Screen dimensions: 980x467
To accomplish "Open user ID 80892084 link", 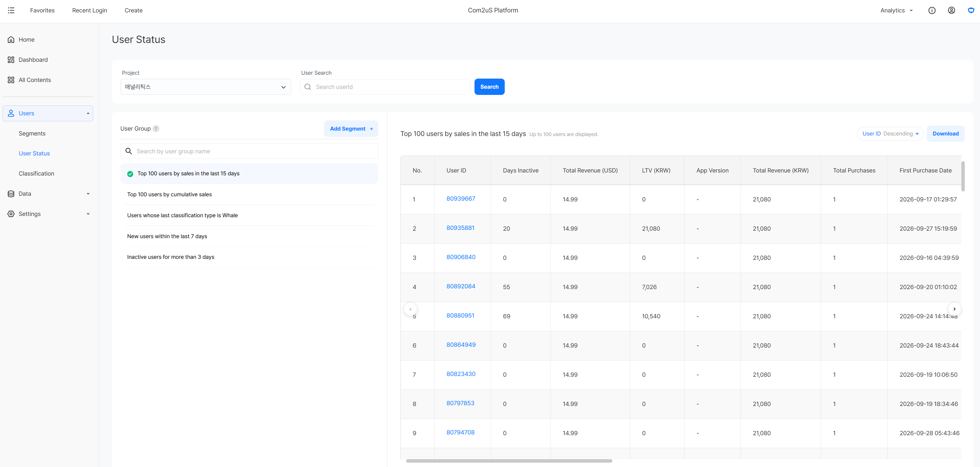I will (461, 286).
